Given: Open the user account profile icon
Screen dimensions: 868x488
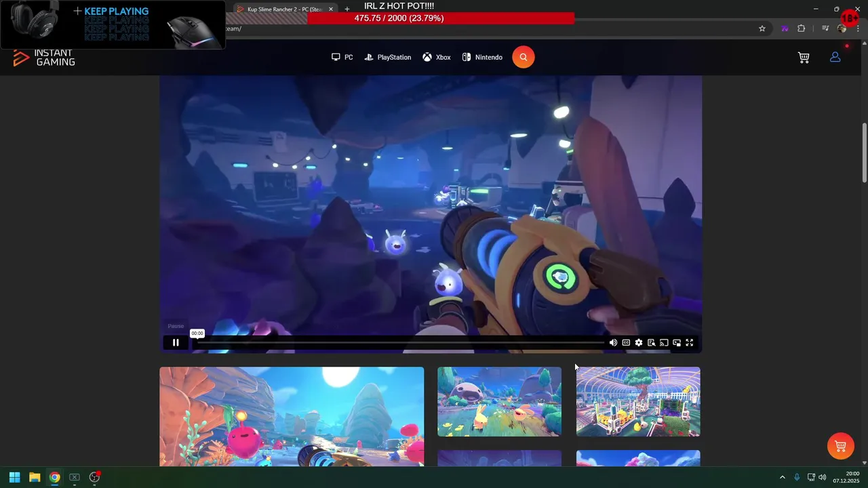Looking at the screenshot, I should tap(835, 58).
